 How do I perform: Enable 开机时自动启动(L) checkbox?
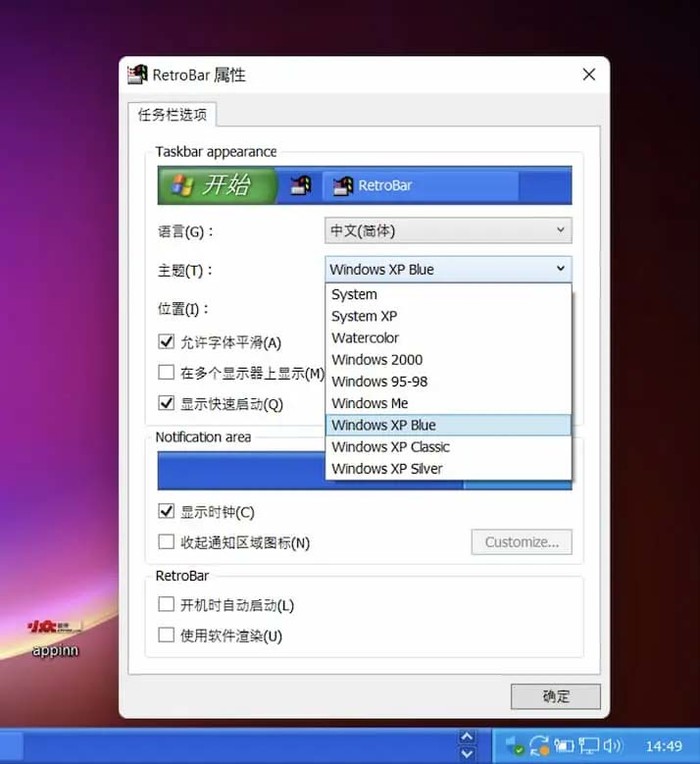pos(166,604)
